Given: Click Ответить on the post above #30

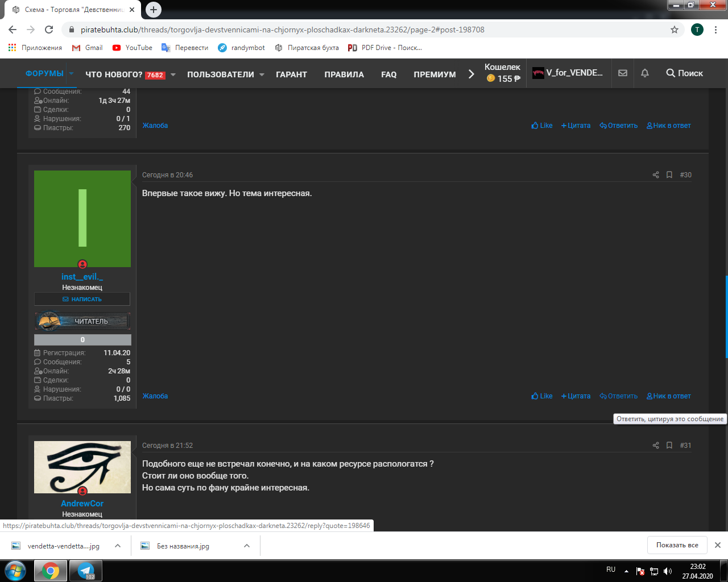Looking at the screenshot, I should 619,126.
